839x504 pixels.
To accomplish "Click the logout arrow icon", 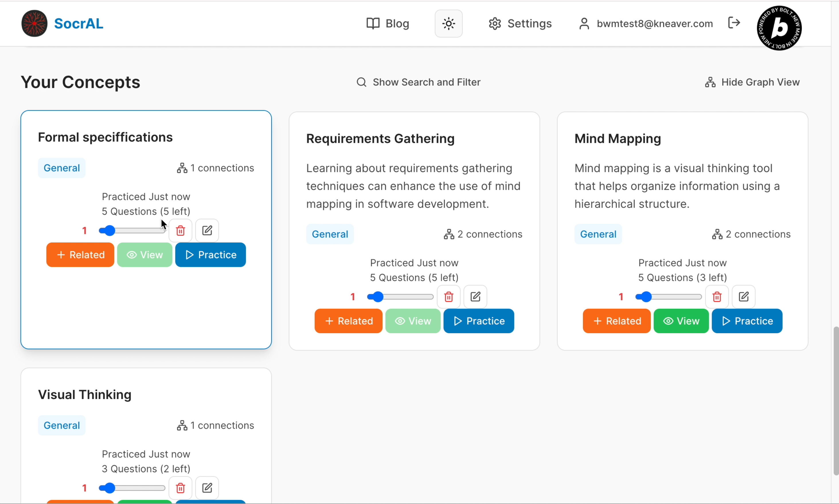I will pyautogui.click(x=734, y=23).
